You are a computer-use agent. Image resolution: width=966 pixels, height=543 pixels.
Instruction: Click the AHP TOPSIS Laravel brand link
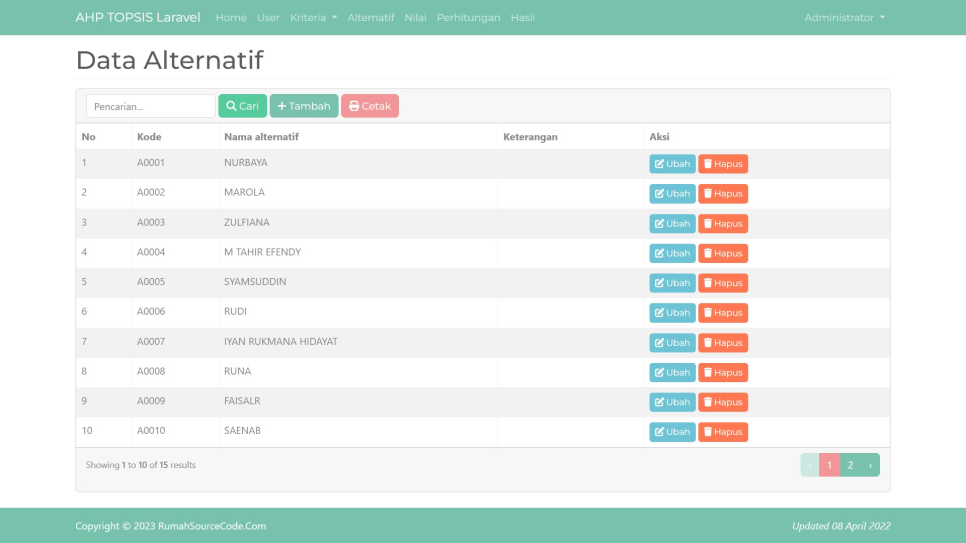[138, 17]
